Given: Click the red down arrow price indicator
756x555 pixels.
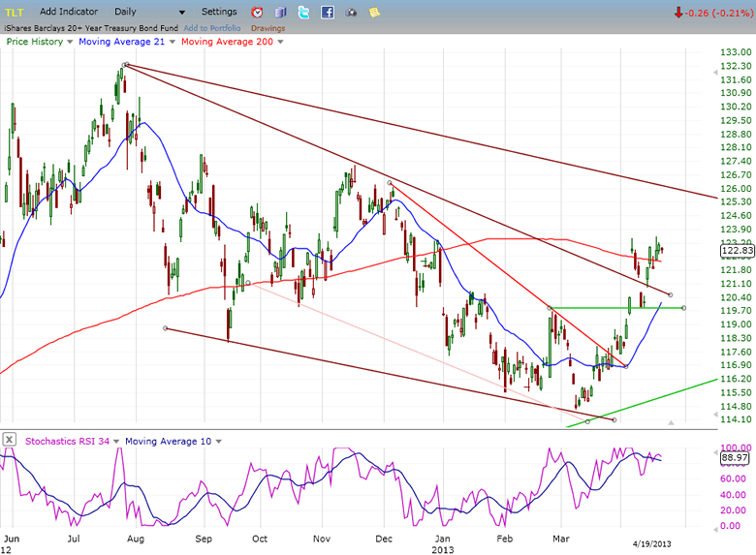Looking at the screenshot, I should tap(678, 13).
